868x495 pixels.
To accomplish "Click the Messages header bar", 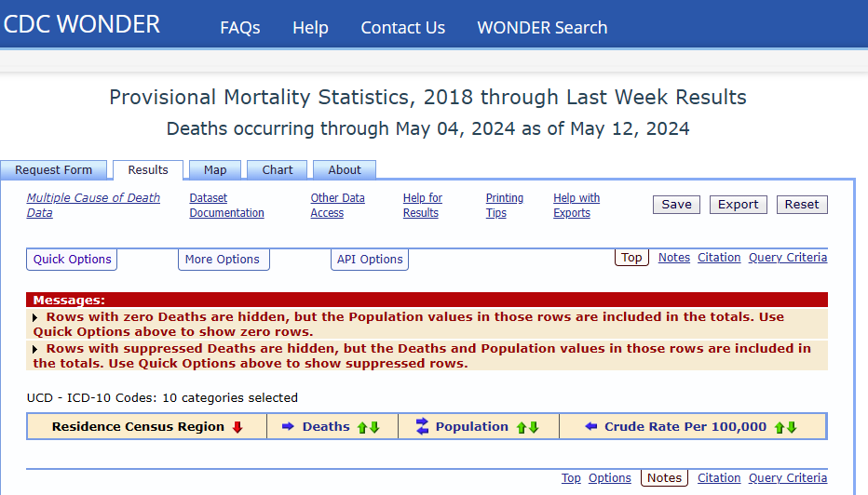I will (x=427, y=300).
